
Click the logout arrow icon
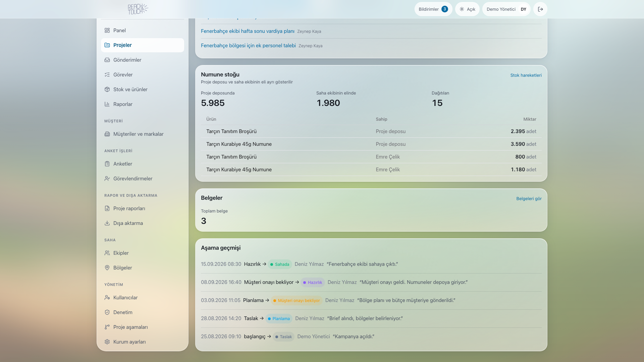(x=540, y=9)
